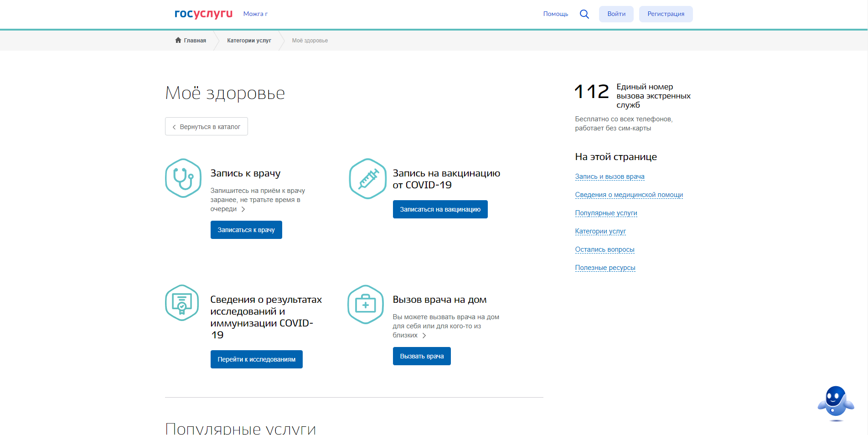
Task: Click the certificate icon for COVID-19 research results
Action: pos(182,303)
